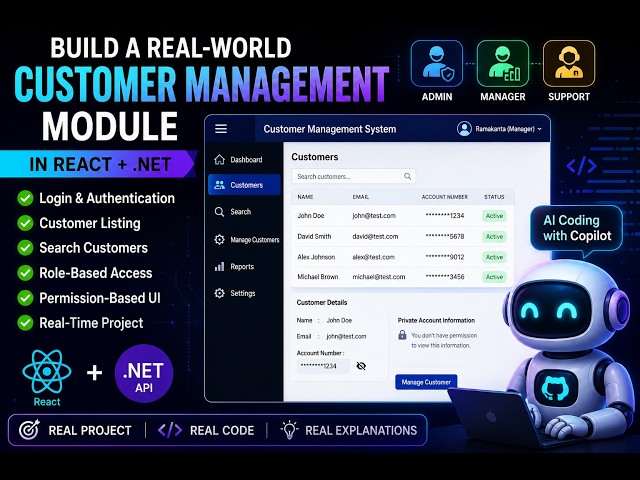This screenshot has width=640, height=480.
Task: Click the magnifier in search customers box
Action: (407, 176)
